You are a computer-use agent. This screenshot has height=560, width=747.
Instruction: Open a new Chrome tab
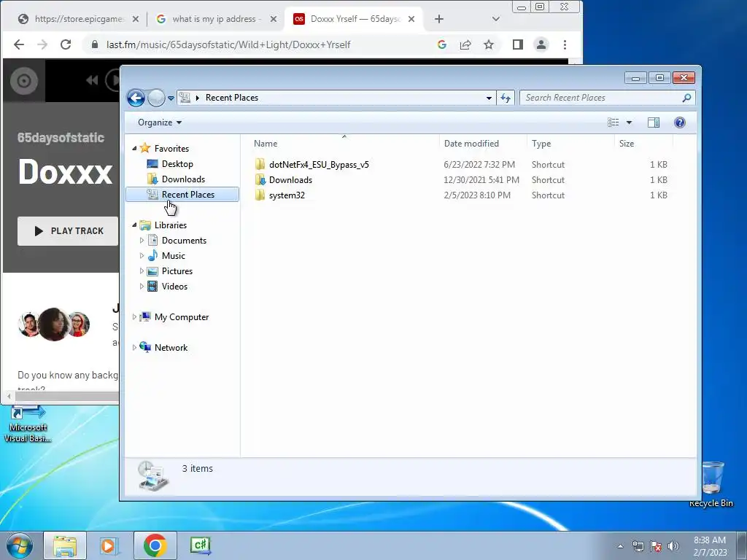point(439,19)
